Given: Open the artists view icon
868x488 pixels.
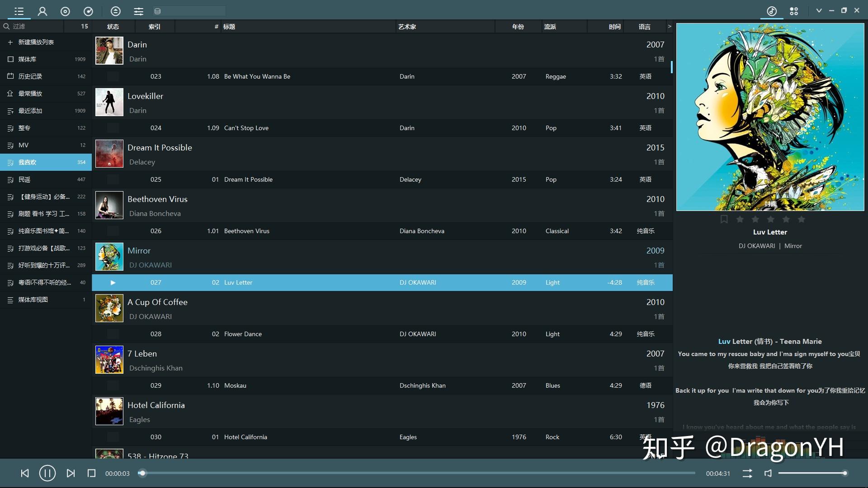Looking at the screenshot, I should click(42, 11).
